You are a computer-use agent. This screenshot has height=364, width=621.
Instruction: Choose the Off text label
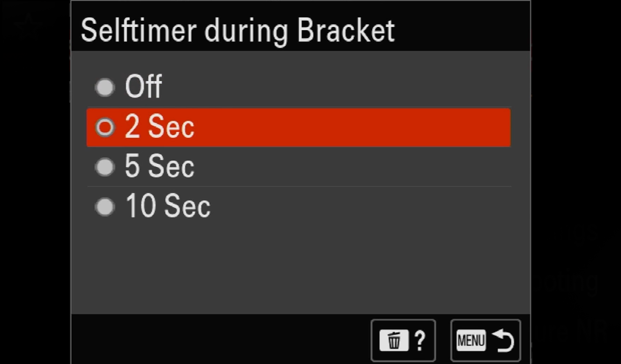pos(143,86)
